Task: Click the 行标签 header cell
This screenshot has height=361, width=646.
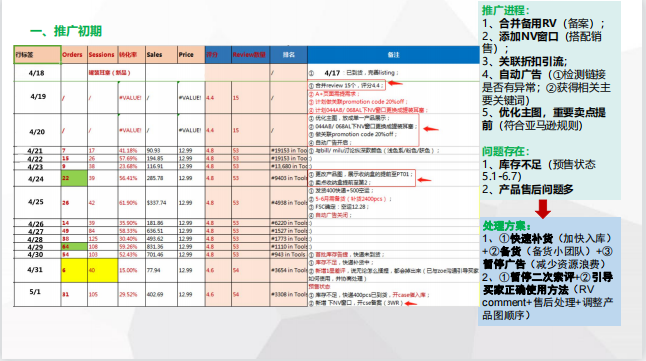Action: pyautogui.click(x=37, y=55)
